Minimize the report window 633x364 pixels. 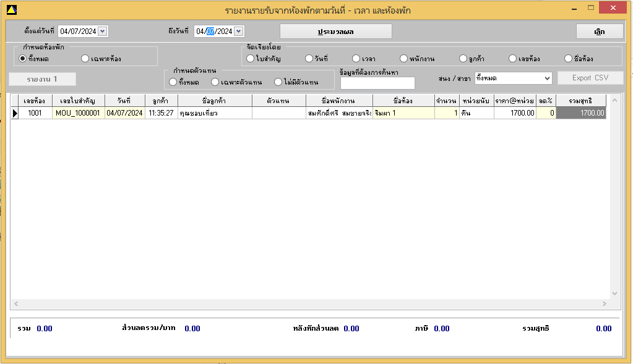pyautogui.click(x=574, y=8)
